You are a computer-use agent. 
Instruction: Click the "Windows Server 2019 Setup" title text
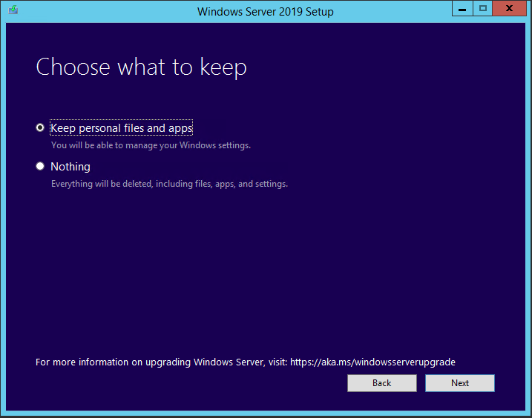tap(265, 11)
